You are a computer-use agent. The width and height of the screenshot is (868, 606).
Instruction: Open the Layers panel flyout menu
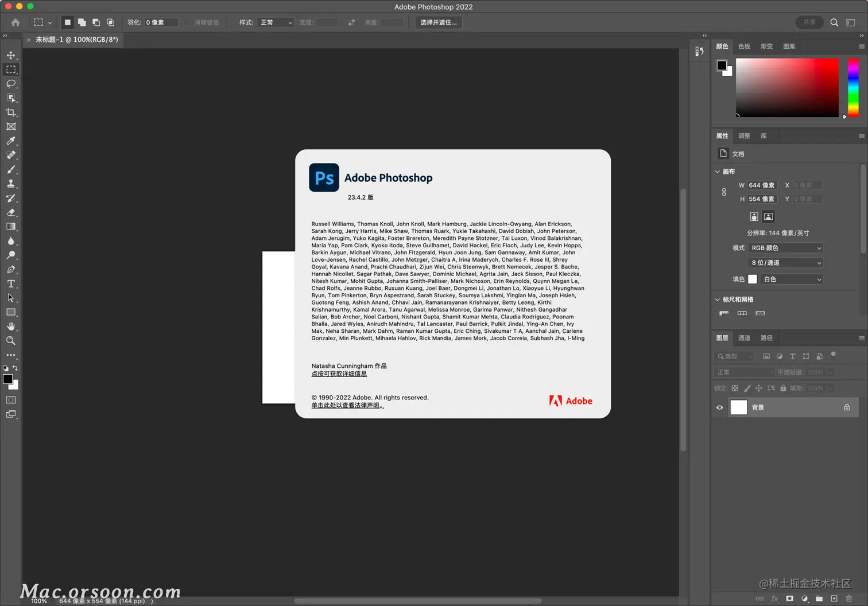861,338
